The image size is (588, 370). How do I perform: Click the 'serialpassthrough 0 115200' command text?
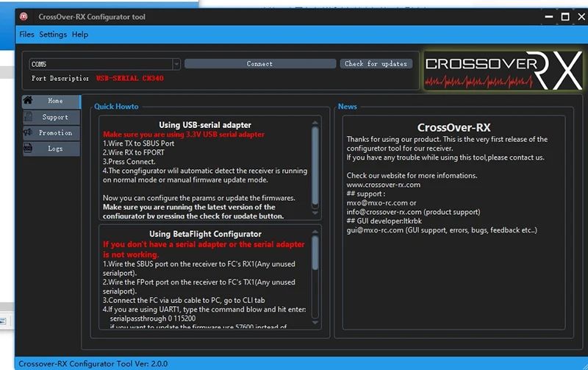coord(153,319)
